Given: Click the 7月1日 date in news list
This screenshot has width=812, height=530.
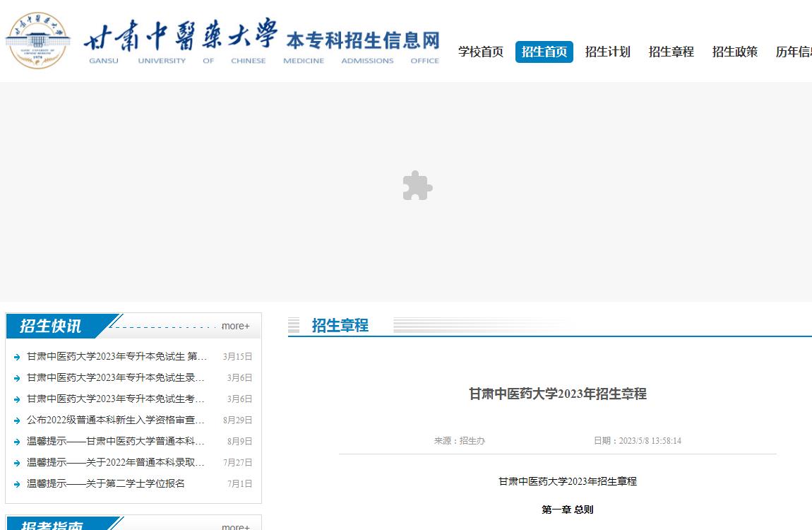Looking at the screenshot, I should (x=240, y=484).
